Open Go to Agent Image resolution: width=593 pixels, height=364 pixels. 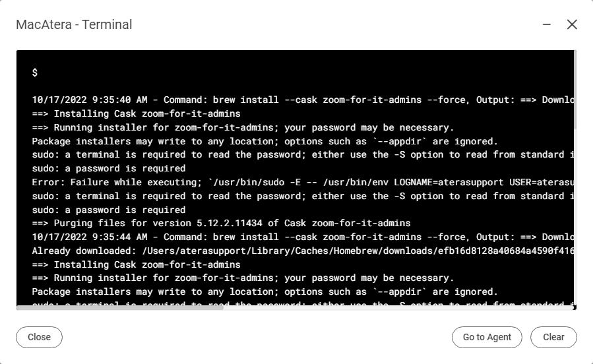click(487, 337)
